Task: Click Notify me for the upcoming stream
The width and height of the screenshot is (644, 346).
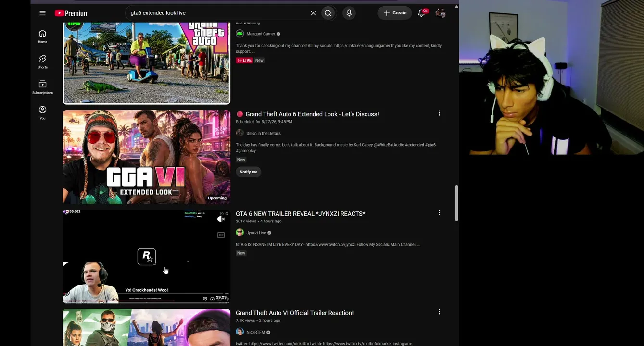Action: (248, 172)
